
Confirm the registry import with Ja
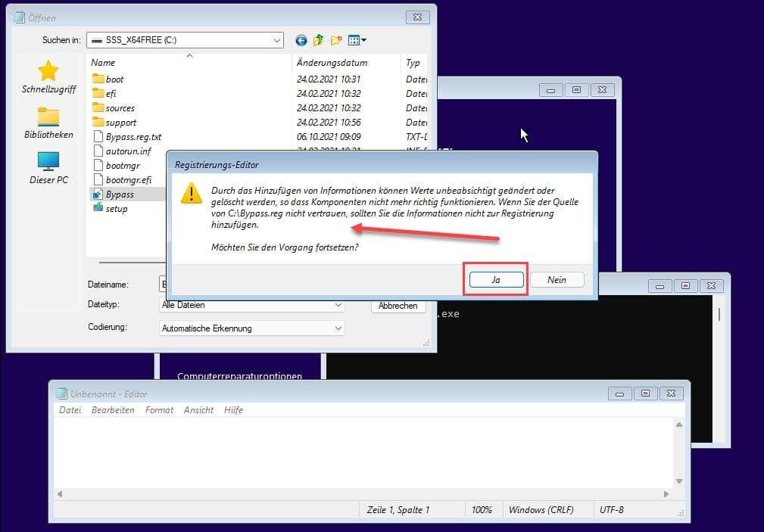[x=496, y=279]
